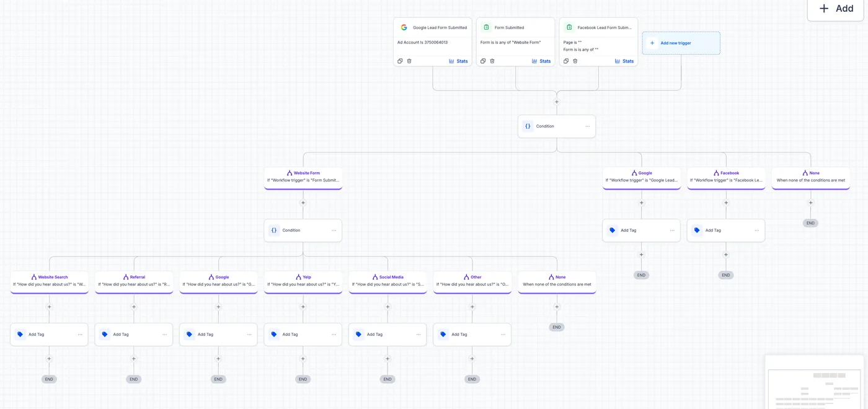868x409 pixels.
Task: Open options menu of Add Tag under Social Media
Action: (x=418, y=335)
